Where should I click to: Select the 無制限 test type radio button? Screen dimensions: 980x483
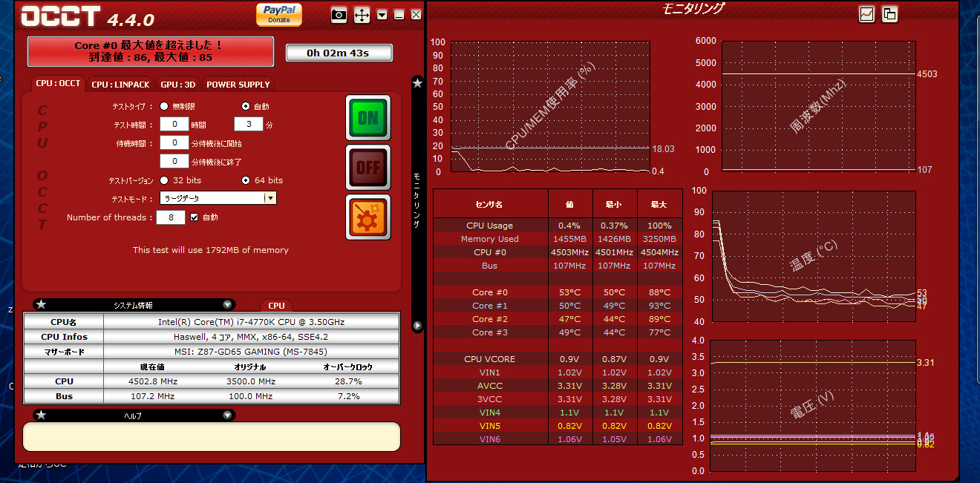[x=164, y=107]
